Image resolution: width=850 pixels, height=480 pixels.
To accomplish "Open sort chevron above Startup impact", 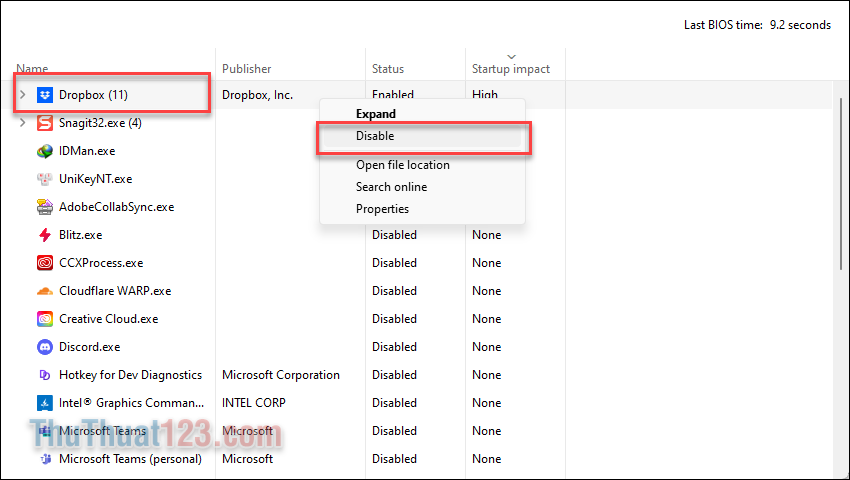I will pos(511,56).
